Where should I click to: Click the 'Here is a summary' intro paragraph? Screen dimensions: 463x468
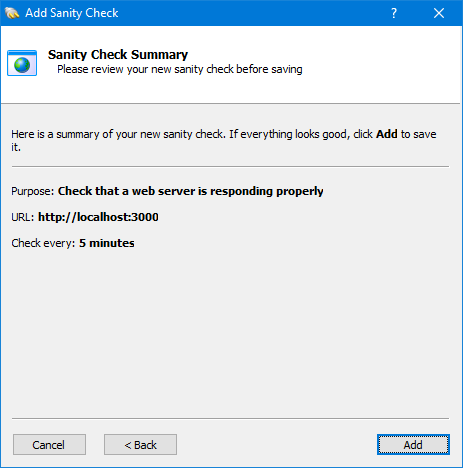point(224,140)
